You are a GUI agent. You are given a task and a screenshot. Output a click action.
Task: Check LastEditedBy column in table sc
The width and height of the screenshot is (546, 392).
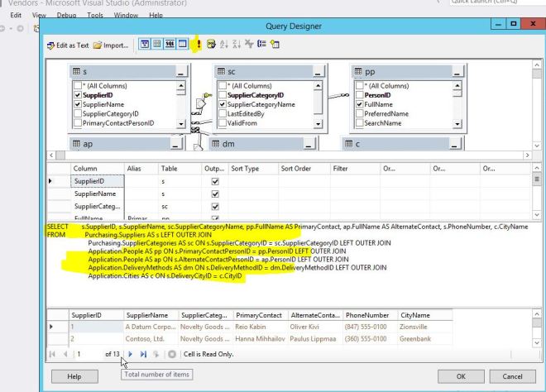pos(222,114)
